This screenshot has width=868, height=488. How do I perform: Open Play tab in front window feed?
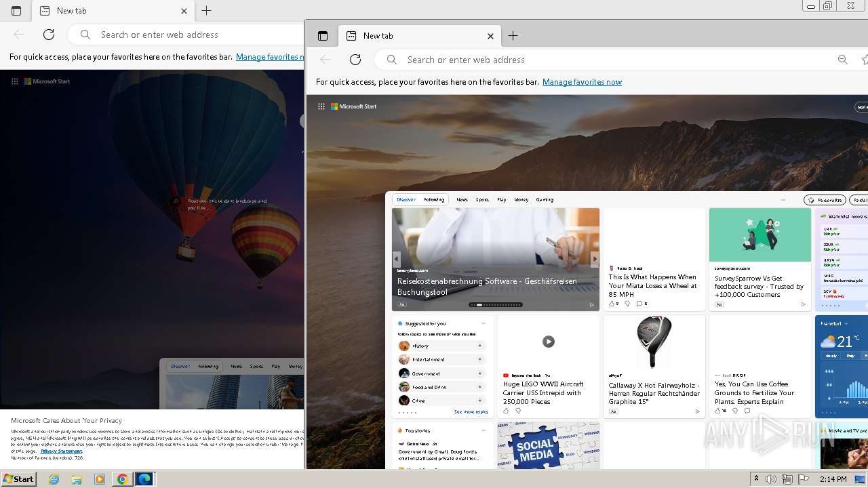click(502, 200)
